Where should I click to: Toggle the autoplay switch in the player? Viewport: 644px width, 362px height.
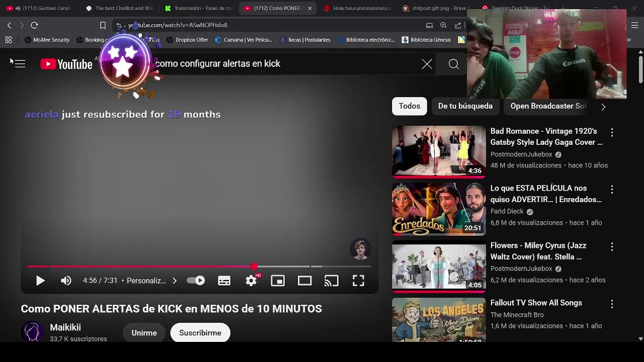click(x=196, y=281)
